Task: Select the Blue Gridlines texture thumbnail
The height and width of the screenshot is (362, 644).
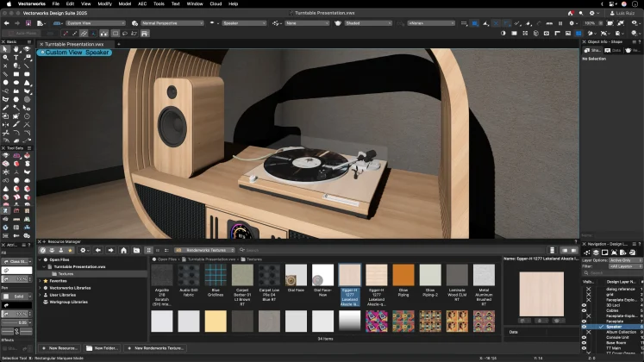Action: point(216,277)
